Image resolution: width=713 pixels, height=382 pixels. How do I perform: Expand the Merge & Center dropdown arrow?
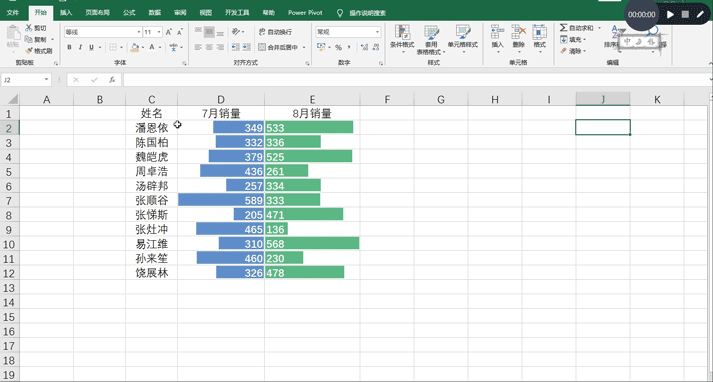pyautogui.click(x=304, y=47)
